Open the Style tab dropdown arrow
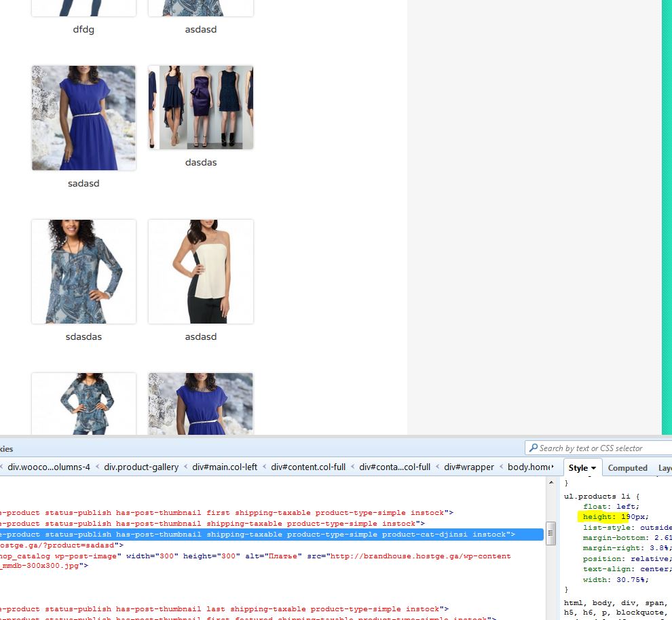Screen dimensions: 672x620 click(x=593, y=468)
